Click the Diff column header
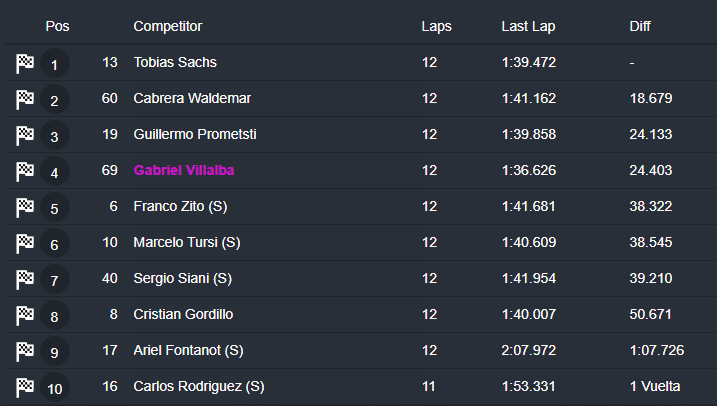The height and width of the screenshot is (406, 717). point(640,26)
